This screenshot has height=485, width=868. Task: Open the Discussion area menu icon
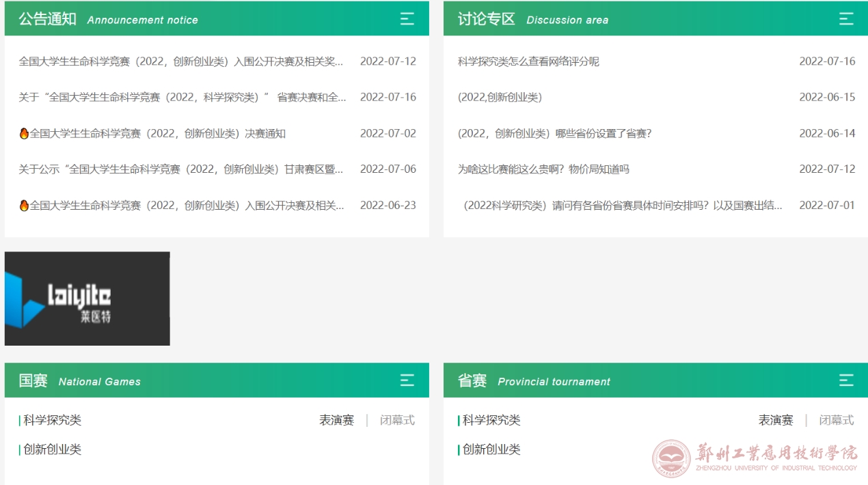[x=846, y=19]
